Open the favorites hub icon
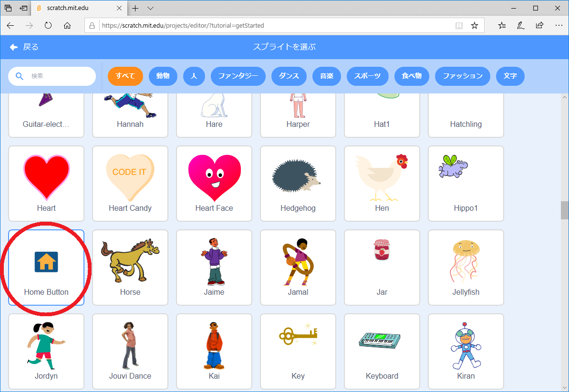569x392 pixels. [502, 25]
